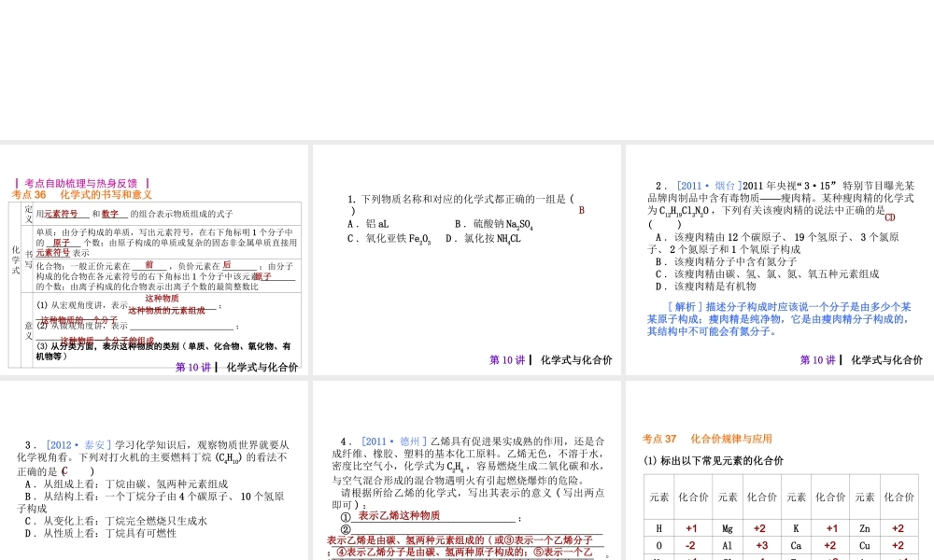This screenshot has width=934, height=560.
Task: Click option D 氯化铵 NH4CL
Action: pyautogui.click(x=483, y=239)
